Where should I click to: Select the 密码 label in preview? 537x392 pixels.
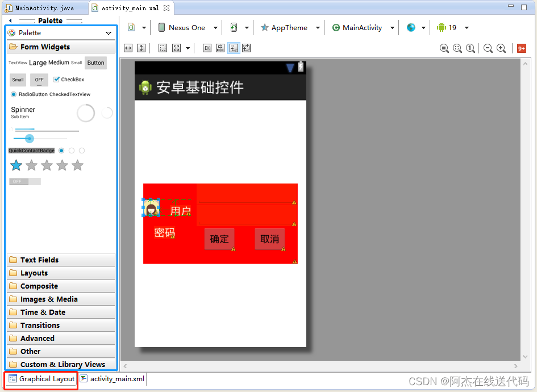pos(165,233)
